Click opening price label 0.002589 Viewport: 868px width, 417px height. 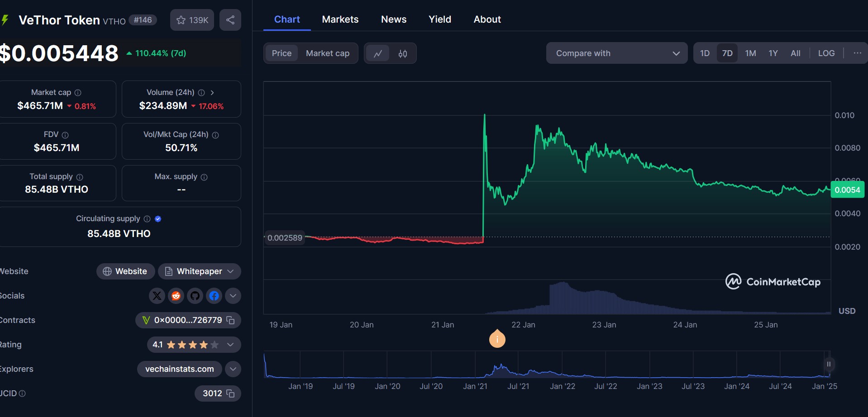(x=285, y=238)
